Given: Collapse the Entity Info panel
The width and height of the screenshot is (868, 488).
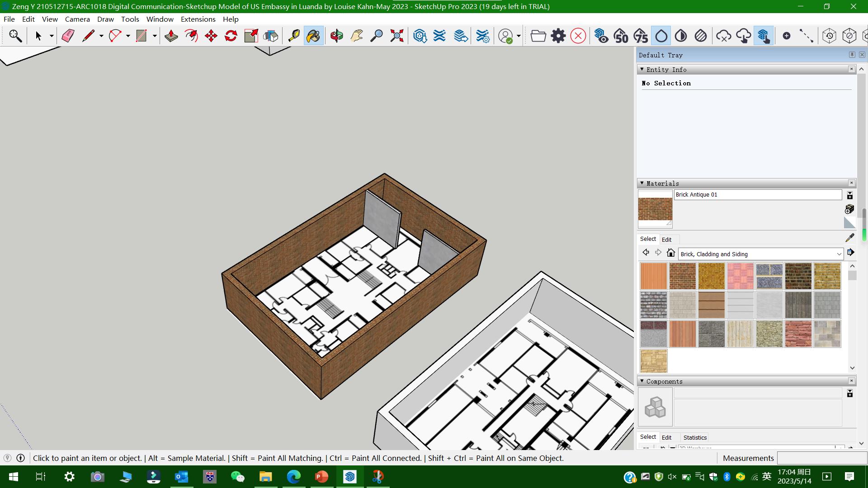Looking at the screenshot, I should tap(642, 69).
